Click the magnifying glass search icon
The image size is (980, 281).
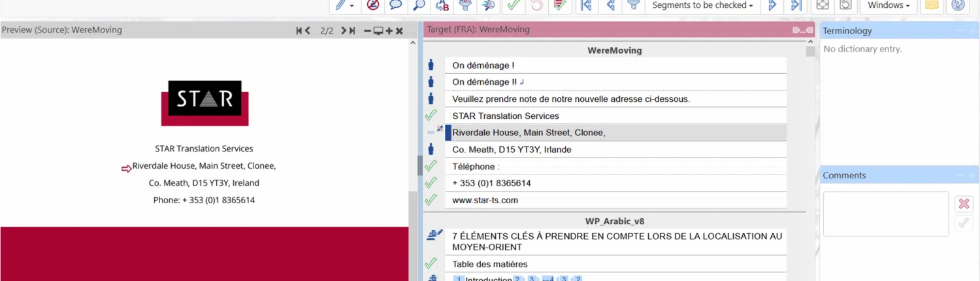419,5
